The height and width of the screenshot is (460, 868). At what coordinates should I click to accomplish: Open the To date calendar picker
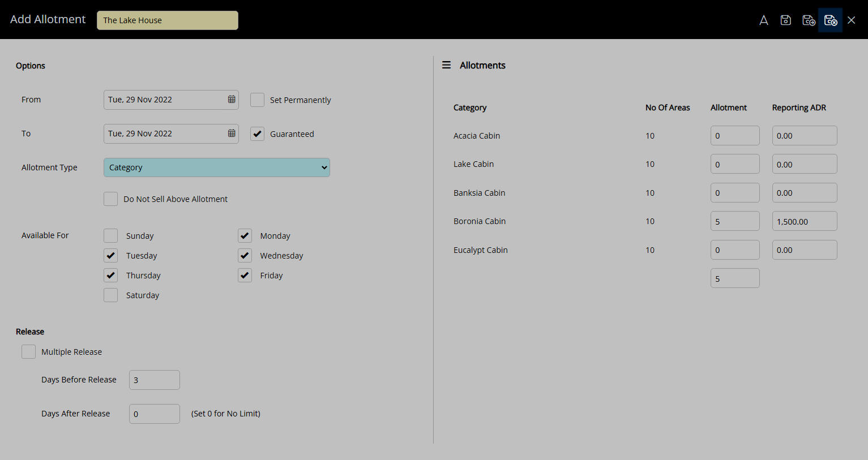pos(232,134)
